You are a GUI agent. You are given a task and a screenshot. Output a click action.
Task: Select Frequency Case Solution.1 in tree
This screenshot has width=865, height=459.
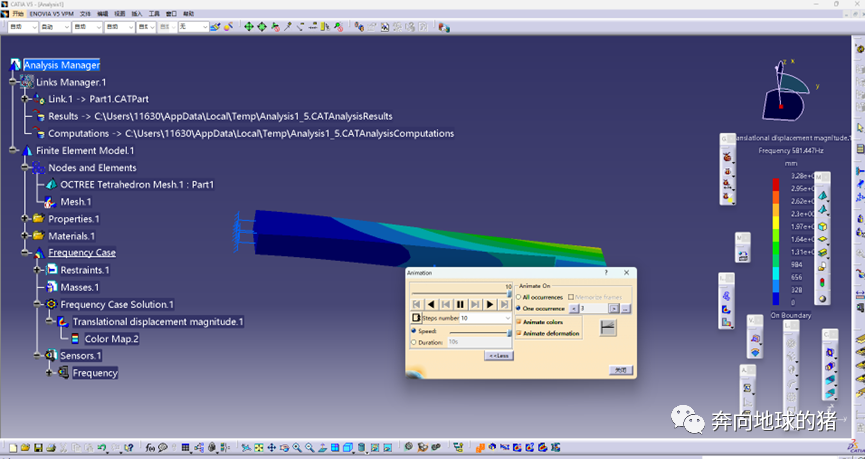117,305
